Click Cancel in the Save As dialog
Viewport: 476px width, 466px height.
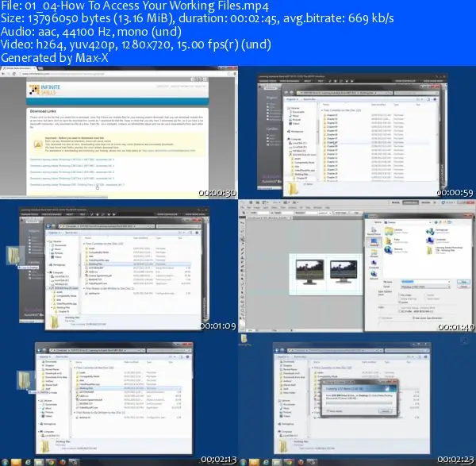pyautogui.click(x=463, y=287)
